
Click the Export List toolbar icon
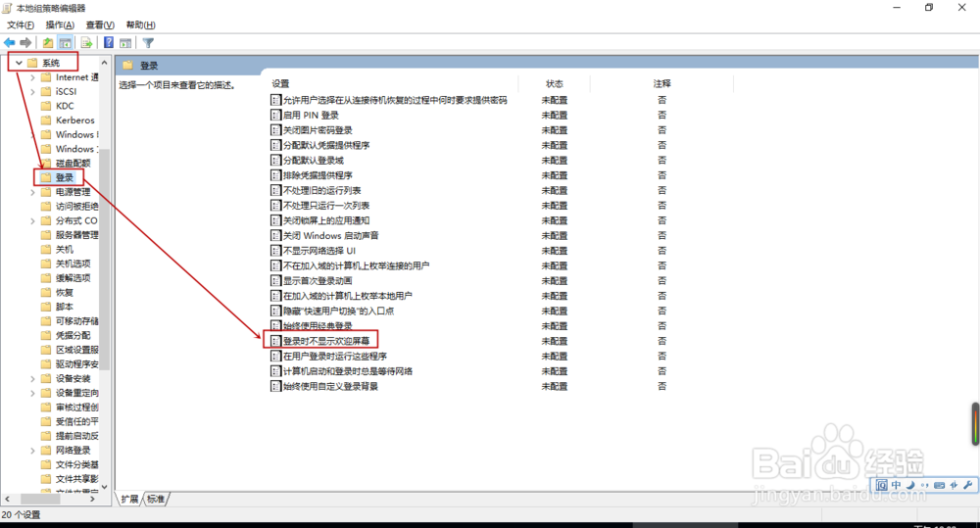tap(86, 42)
